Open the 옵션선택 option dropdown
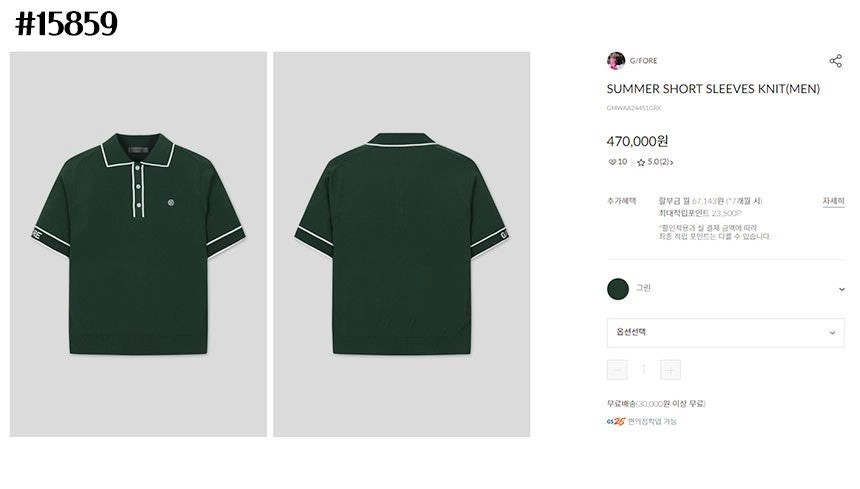 point(725,333)
